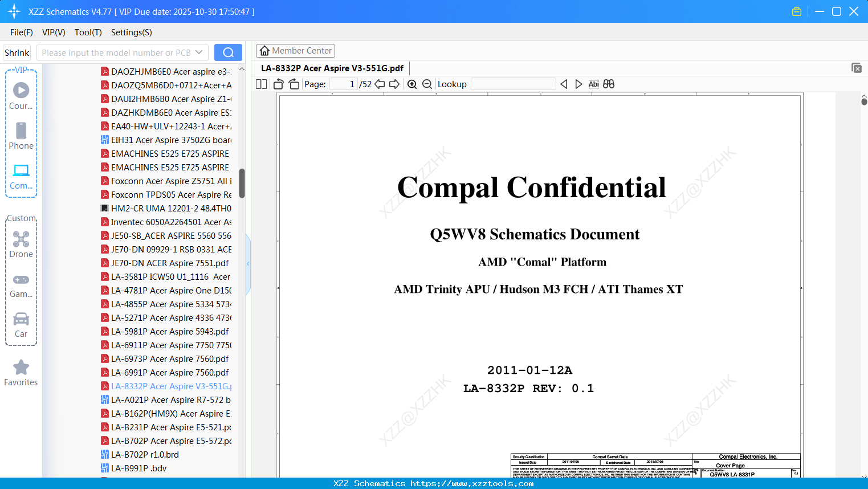
Task: Select the Drone sidebar category
Action: [x=21, y=244]
